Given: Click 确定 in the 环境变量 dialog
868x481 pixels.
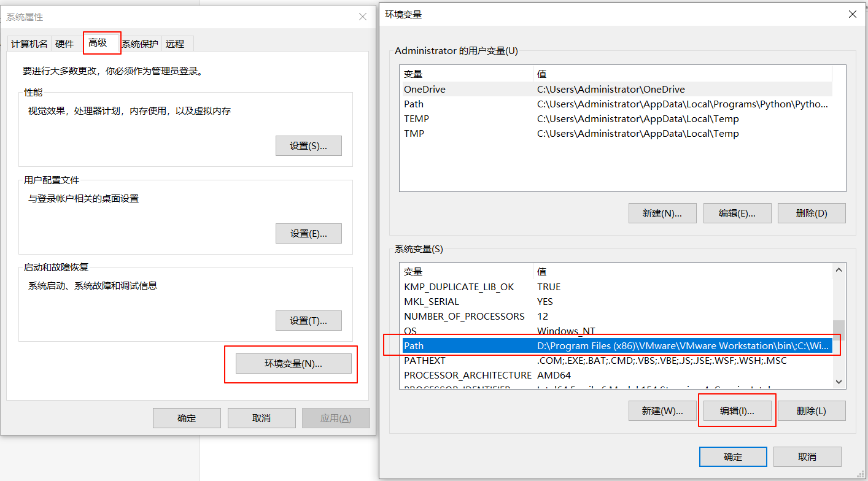Looking at the screenshot, I should click(733, 456).
